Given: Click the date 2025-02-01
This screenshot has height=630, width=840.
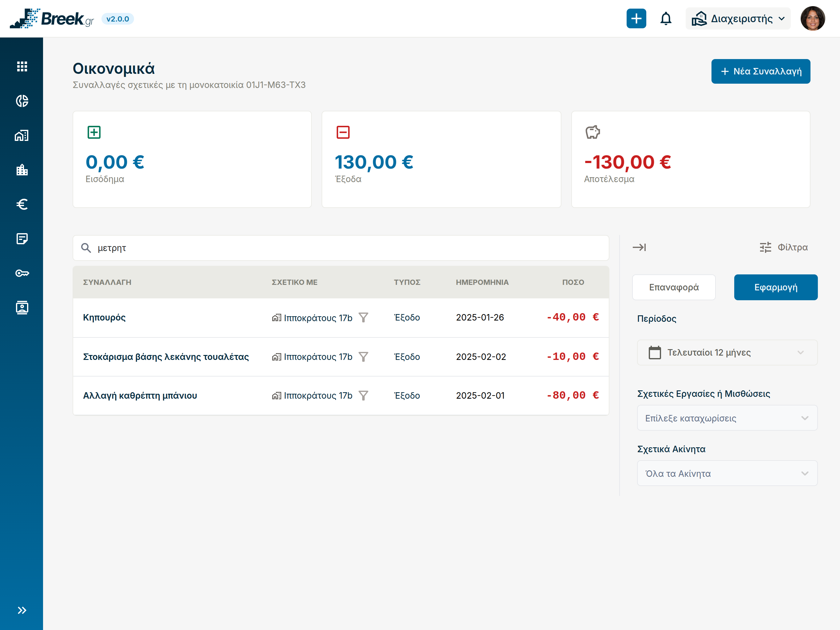Looking at the screenshot, I should 480,396.
